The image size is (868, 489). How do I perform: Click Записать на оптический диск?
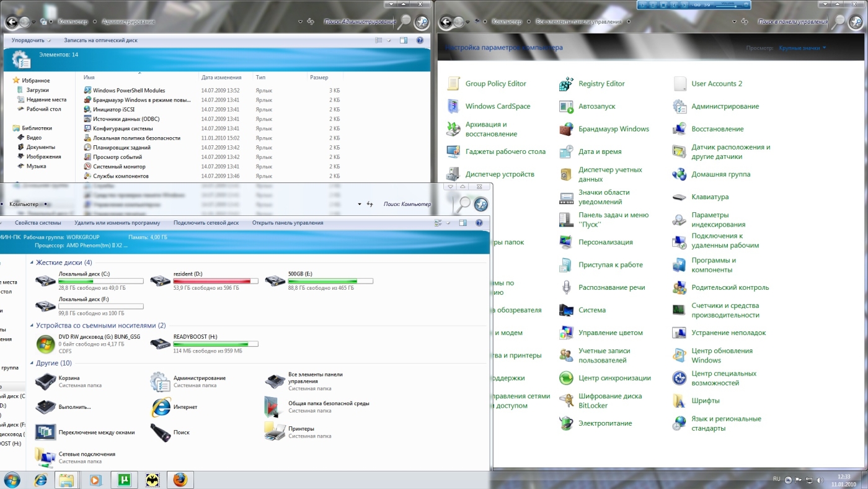pos(100,40)
